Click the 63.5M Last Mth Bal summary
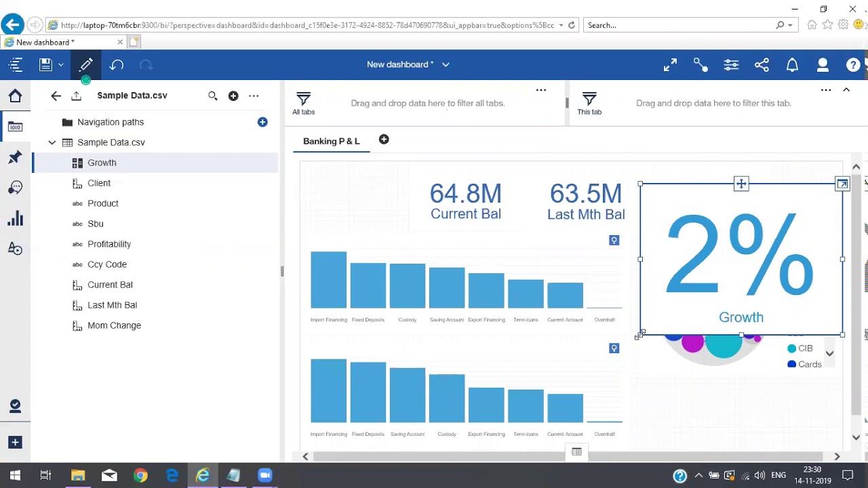The height and width of the screenshot is (488, 868). coord(586,201)
